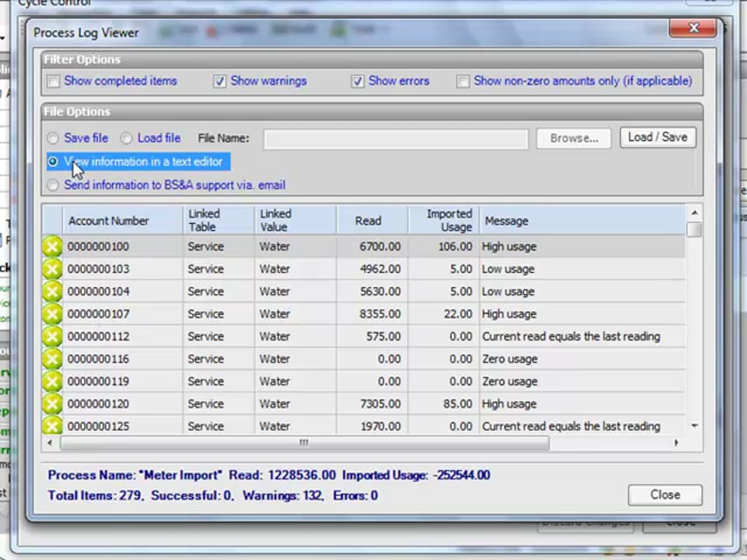Uncheck the Show warnings checkbox

[x=220, y=82]
